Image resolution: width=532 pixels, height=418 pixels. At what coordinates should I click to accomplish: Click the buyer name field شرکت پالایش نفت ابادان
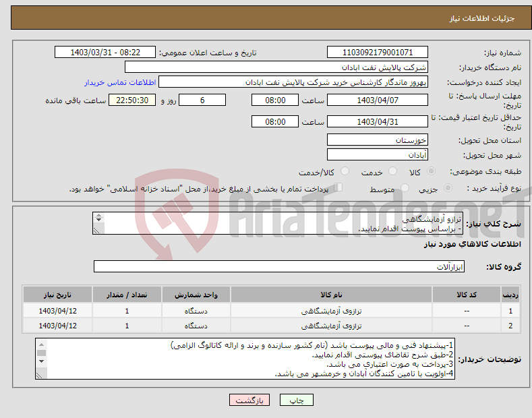[x=276, y=67]
